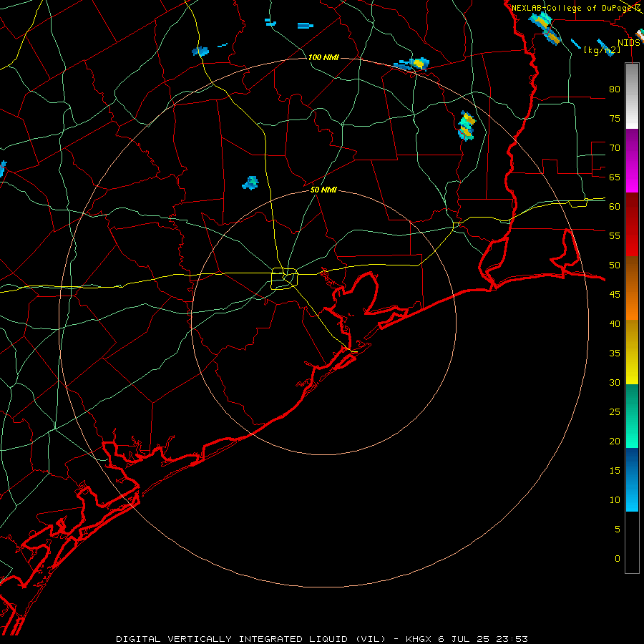Click the "100 NMI" range ring label

click(323, 57)
